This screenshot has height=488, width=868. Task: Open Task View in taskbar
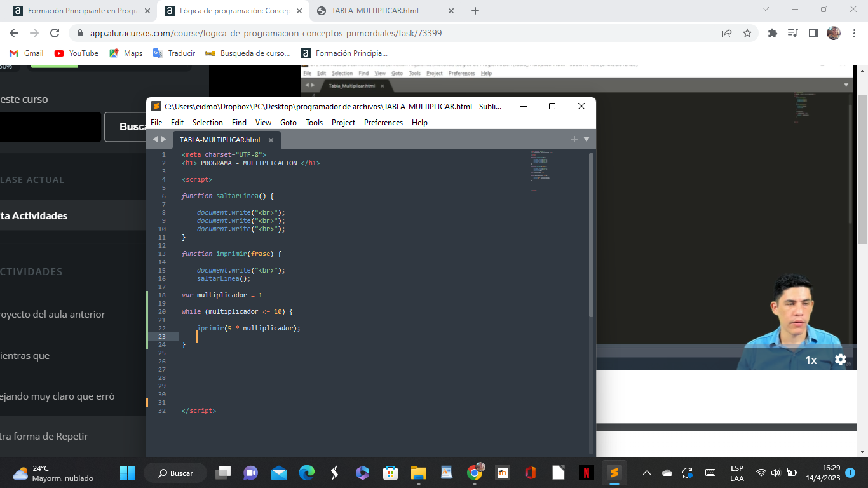pyautogui.click(x=223, y=473)
